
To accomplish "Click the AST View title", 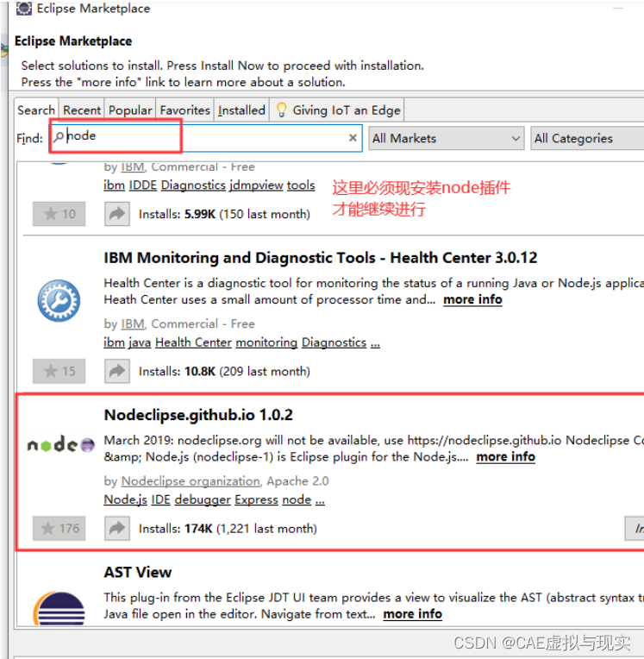I will point(138,572).
